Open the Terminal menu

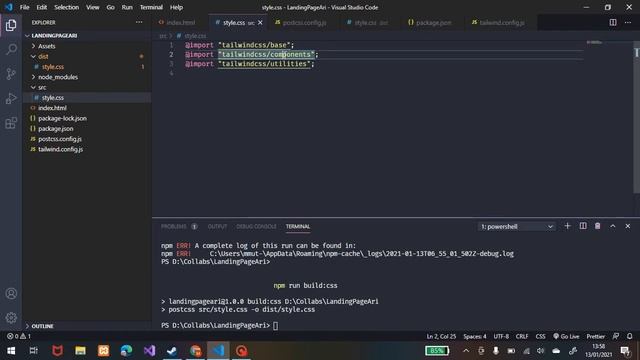(x=151, y=7)
